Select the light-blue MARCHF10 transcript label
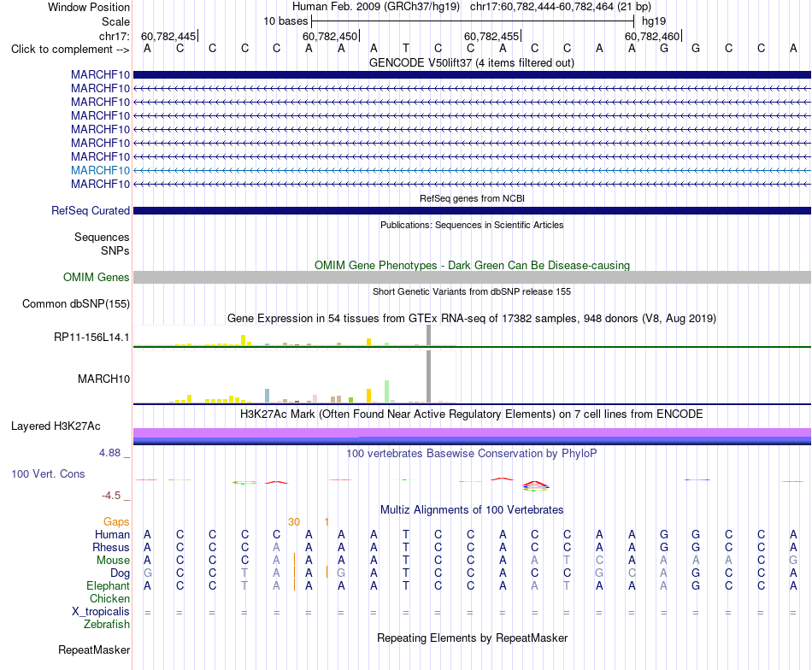 tap(101, 170)
